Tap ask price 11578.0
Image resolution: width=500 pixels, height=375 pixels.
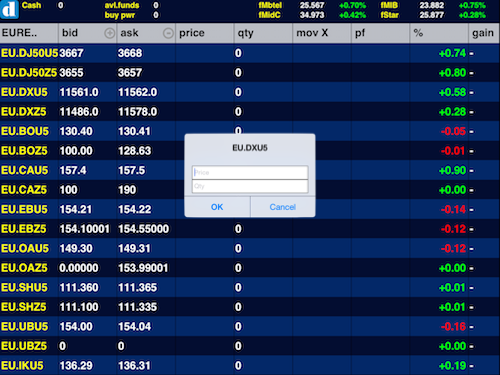click(137, 112)
